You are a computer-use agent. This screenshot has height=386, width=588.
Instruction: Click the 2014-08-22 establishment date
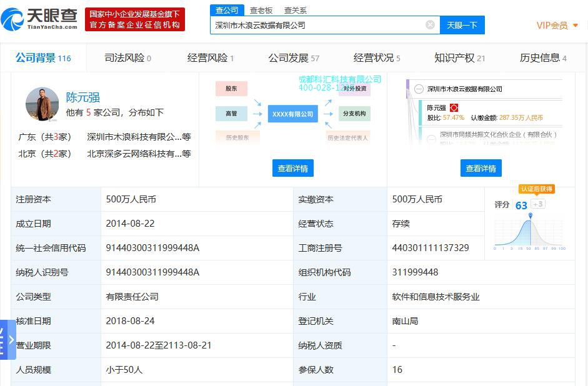tap(130, 224)
